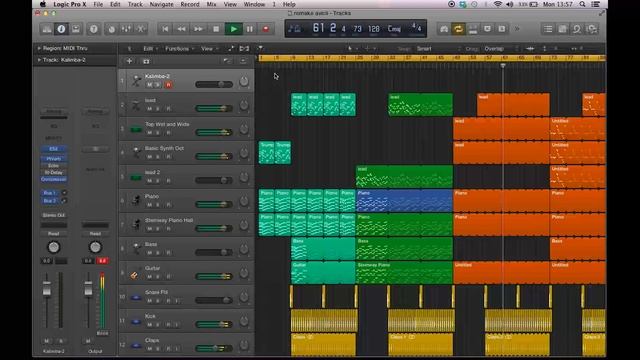
Task: Mute the Kalimba-2 track
Action: (149, 85)
